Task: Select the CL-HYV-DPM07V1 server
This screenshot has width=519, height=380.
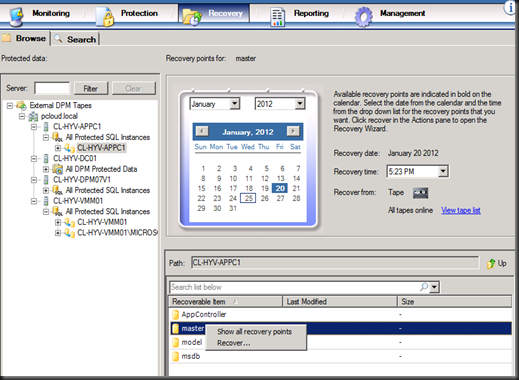Action: point(82,180)
